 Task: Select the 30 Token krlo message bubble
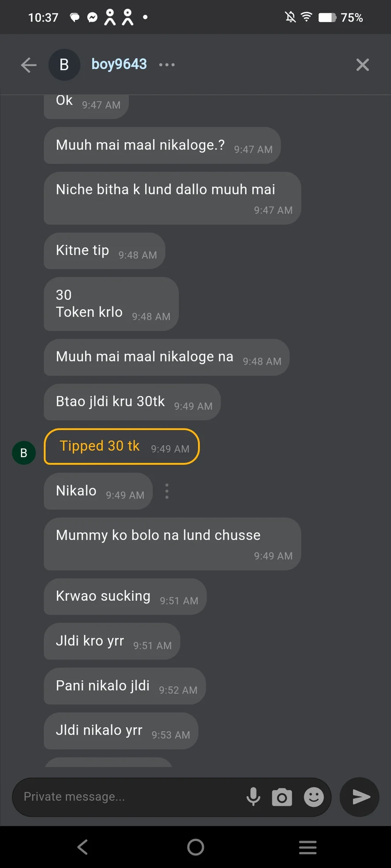[x=111, y=304]
